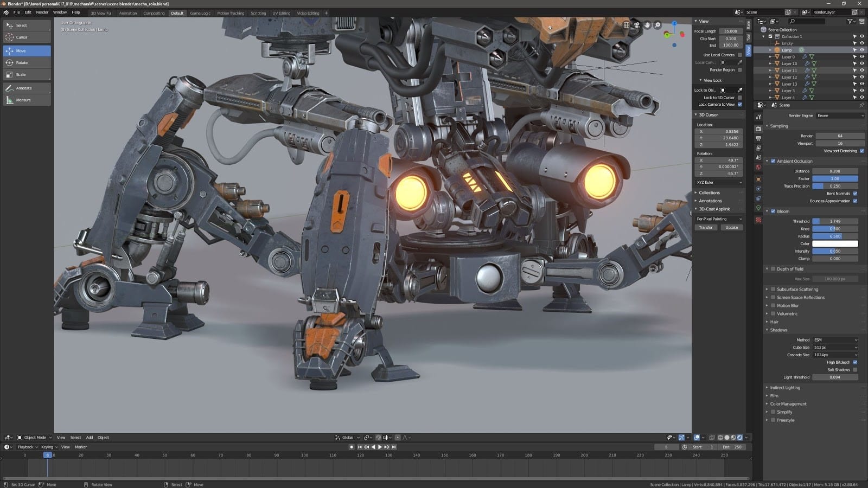Open the Object Mode dropdown
The height and width of the screenshot is (488, 868).
[x=34, y=438]
